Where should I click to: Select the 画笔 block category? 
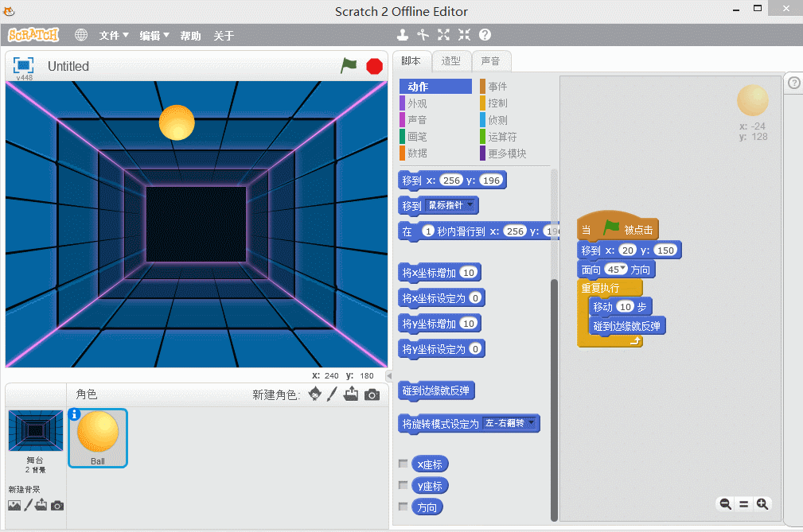tap(435, 137)
